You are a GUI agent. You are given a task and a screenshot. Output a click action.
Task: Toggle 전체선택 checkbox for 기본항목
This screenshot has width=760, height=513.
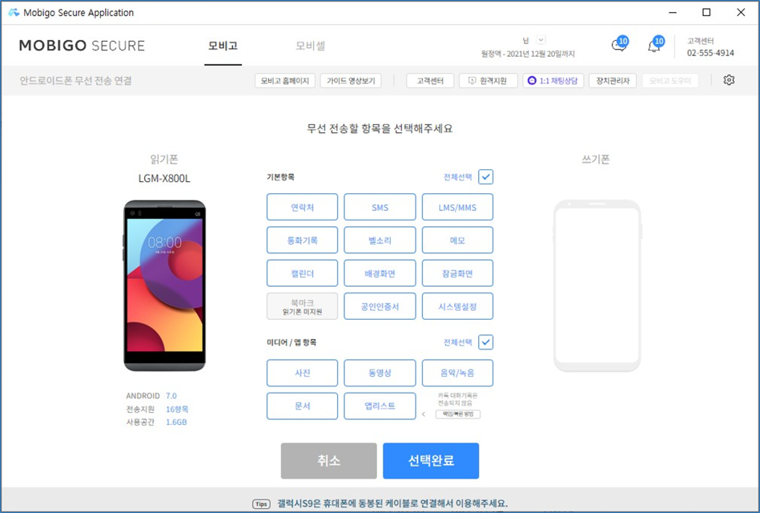486,177
